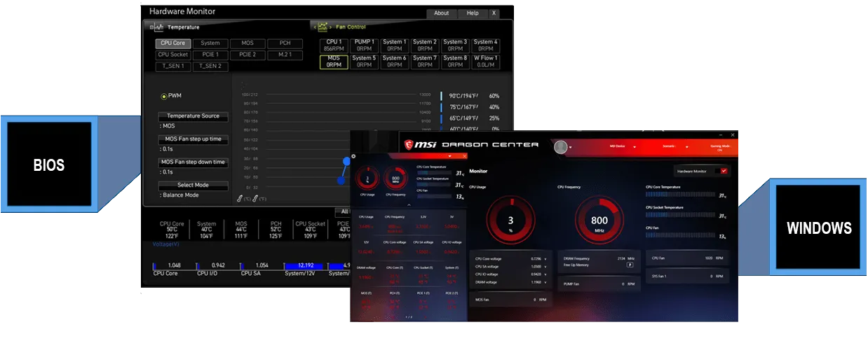Open the Help tab in Hardware Monitor
The height and width of the screenshot is (341, 868).
[473, 13]
